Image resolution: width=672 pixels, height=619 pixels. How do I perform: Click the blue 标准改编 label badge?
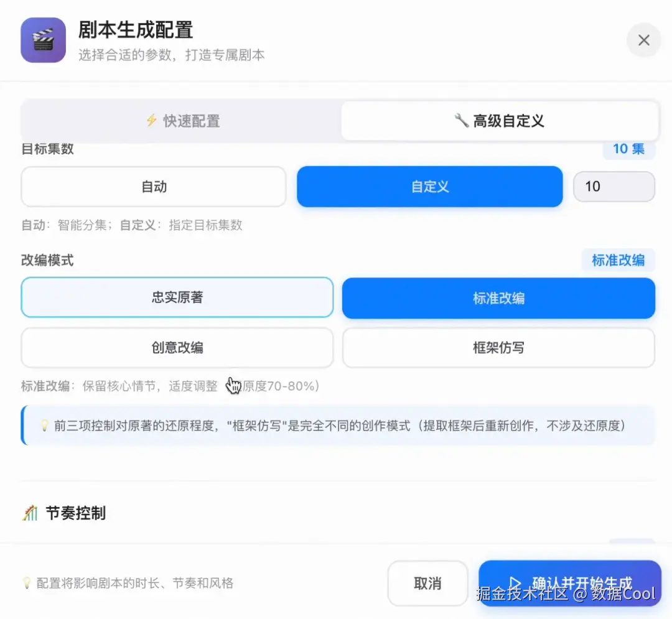(618, 261)
